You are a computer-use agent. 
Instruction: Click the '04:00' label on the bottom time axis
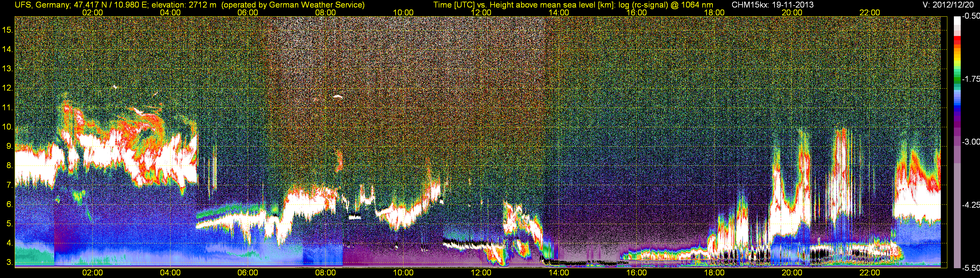click(170, 273)
